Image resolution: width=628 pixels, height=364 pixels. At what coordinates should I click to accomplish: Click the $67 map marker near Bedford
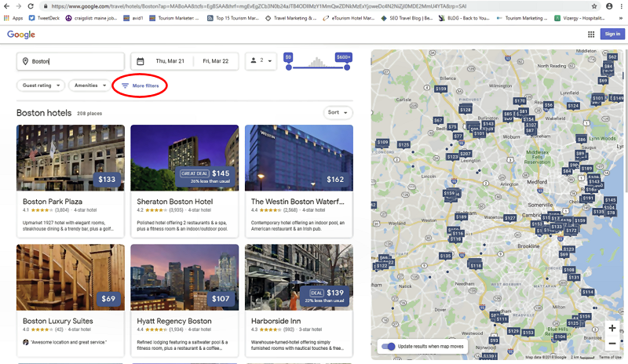(438, 120)
